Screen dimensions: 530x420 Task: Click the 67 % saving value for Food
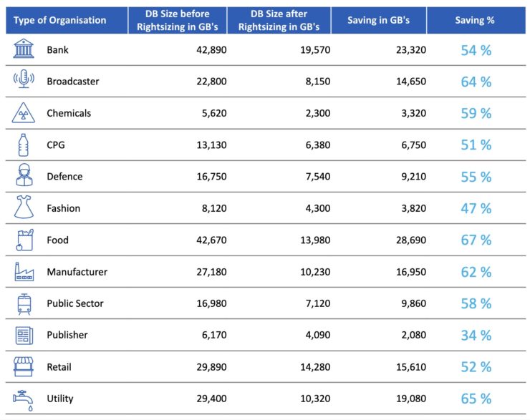pyautogui.click(x=476, y=240)
